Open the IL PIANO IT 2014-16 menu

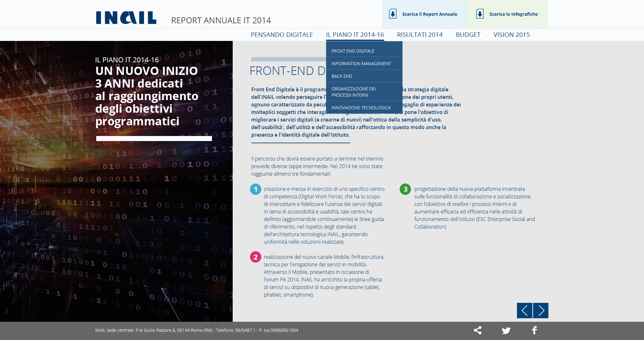coord(355,35)
